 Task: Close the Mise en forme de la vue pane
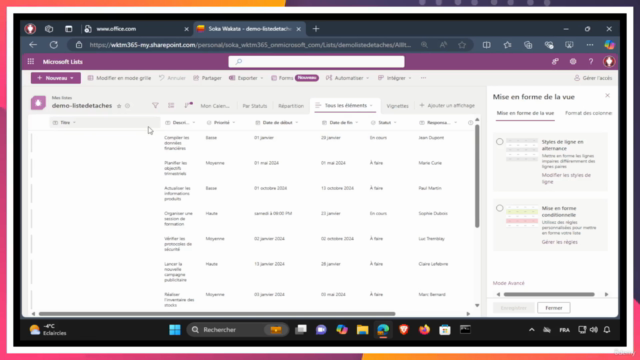coord(607,96)
